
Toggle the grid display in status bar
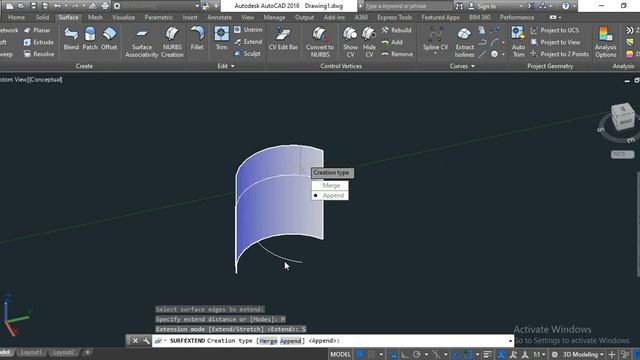click(x=360, y=355)
